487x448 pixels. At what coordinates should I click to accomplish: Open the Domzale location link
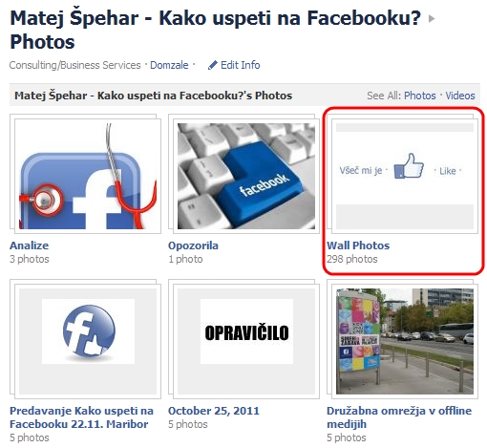pos(169,65)
